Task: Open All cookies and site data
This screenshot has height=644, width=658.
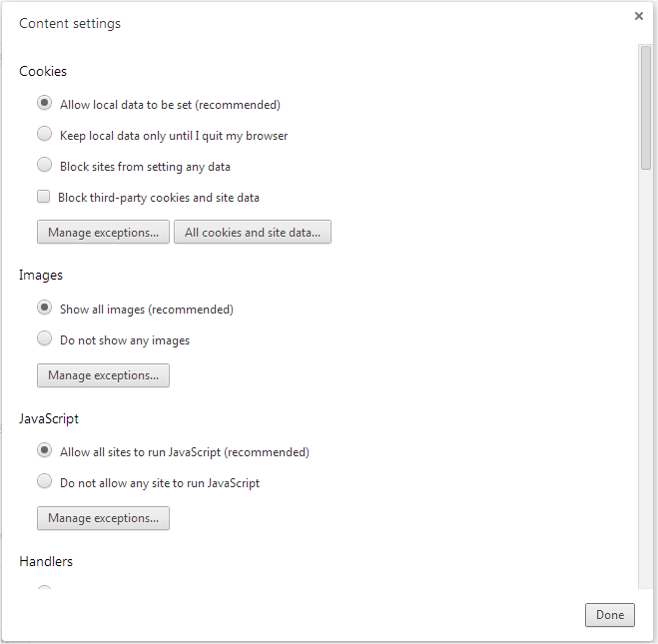Action: (253, 232)
